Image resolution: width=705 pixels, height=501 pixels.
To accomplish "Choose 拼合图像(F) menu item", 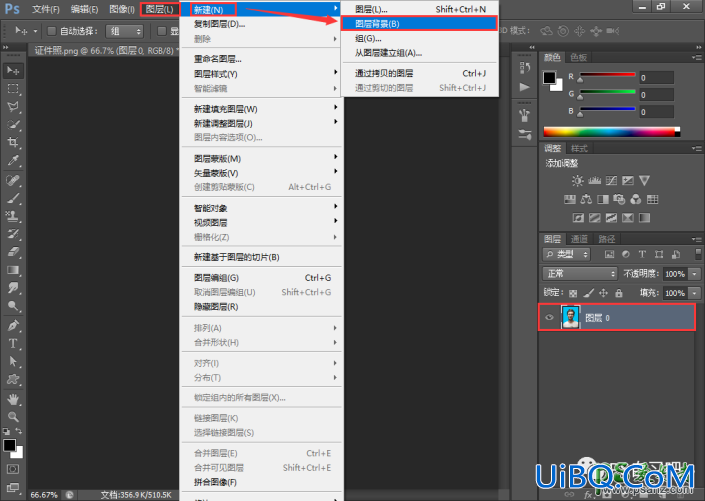I will coord(261,482).
